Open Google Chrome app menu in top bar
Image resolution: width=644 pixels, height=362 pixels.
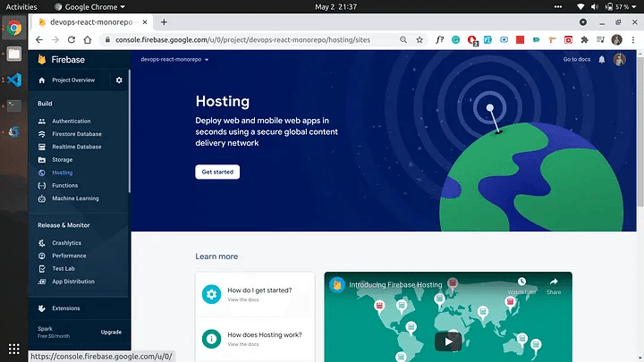click(90, 7)
